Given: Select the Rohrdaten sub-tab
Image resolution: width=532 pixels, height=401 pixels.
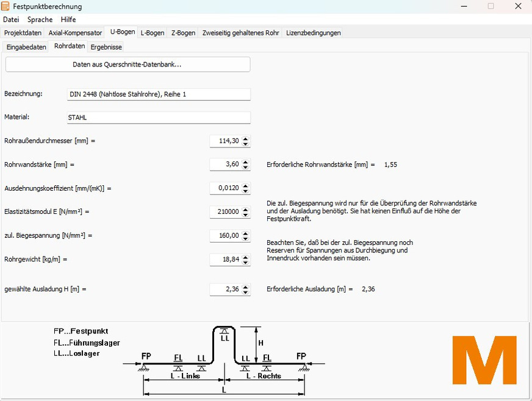Looking at the screenshot, I should pos(70,46).
